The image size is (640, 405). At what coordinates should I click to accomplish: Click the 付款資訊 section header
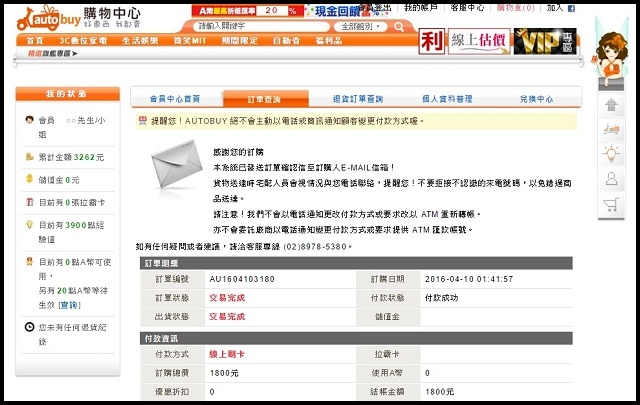(356, 338)
